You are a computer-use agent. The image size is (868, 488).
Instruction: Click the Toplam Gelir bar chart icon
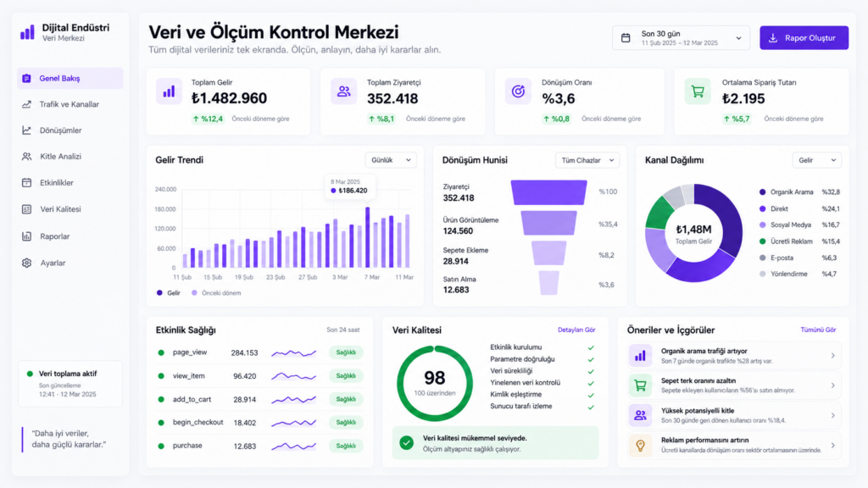tap(169, 91)
